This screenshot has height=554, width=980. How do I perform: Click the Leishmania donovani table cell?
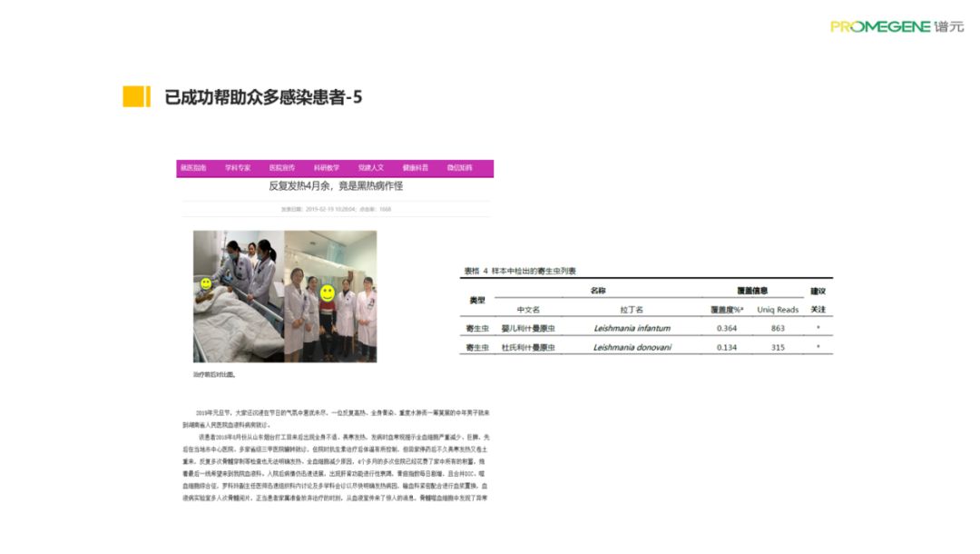click(x=632, y=347)
